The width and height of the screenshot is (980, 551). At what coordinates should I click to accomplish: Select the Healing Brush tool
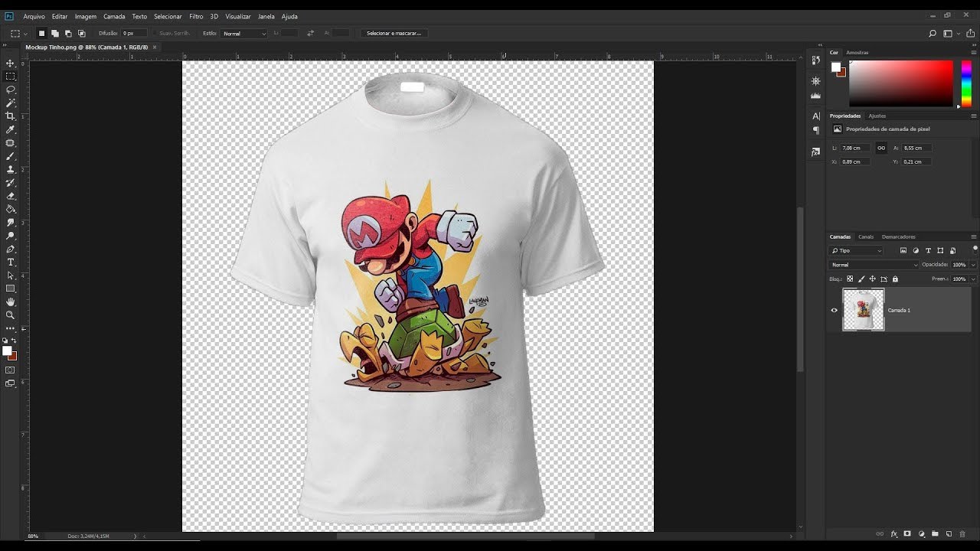tap(11, 142)
